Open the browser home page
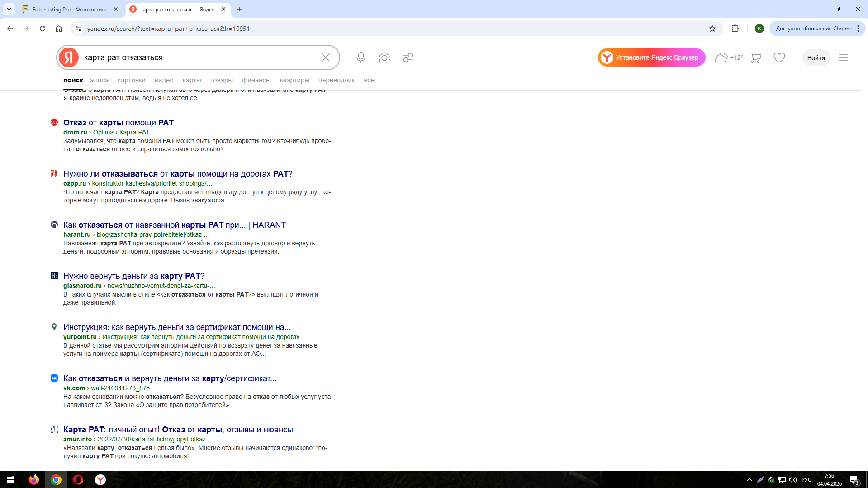Image resolution: width=868 pixels, height=488 pixels. pyautogui.click(x=59, y=29)
